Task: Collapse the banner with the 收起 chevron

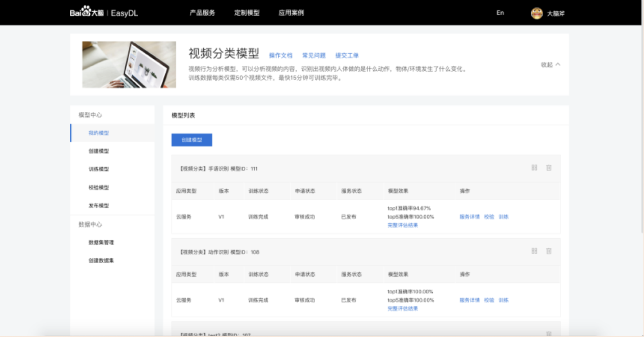Action: (550, 65)
